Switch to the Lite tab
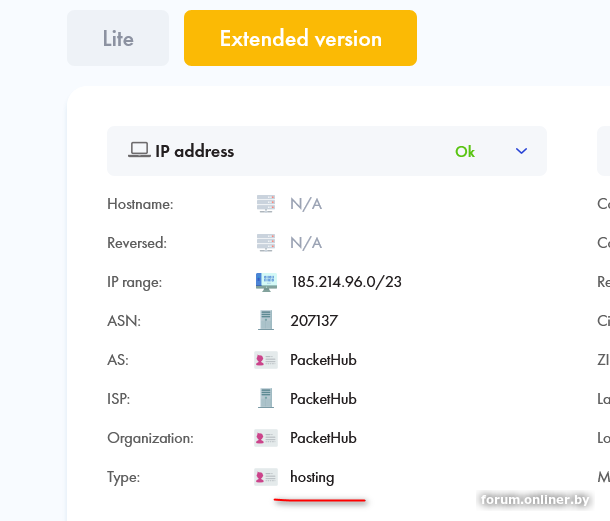 tap(118, 39)
